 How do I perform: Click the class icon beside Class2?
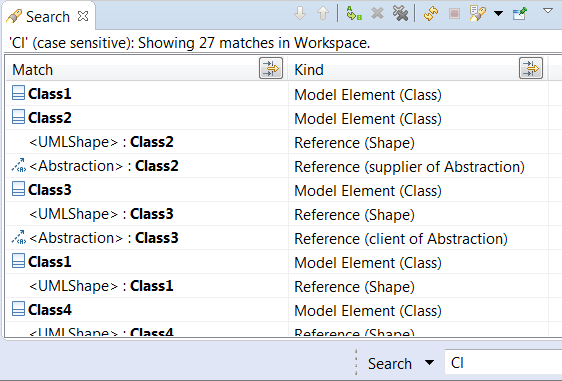pos(18,117)
